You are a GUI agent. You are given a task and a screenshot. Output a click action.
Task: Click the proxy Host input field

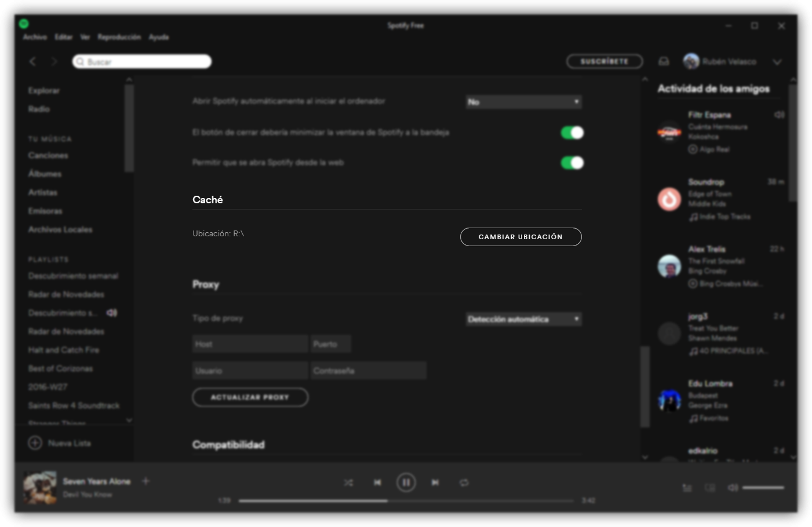pos(250,344)
